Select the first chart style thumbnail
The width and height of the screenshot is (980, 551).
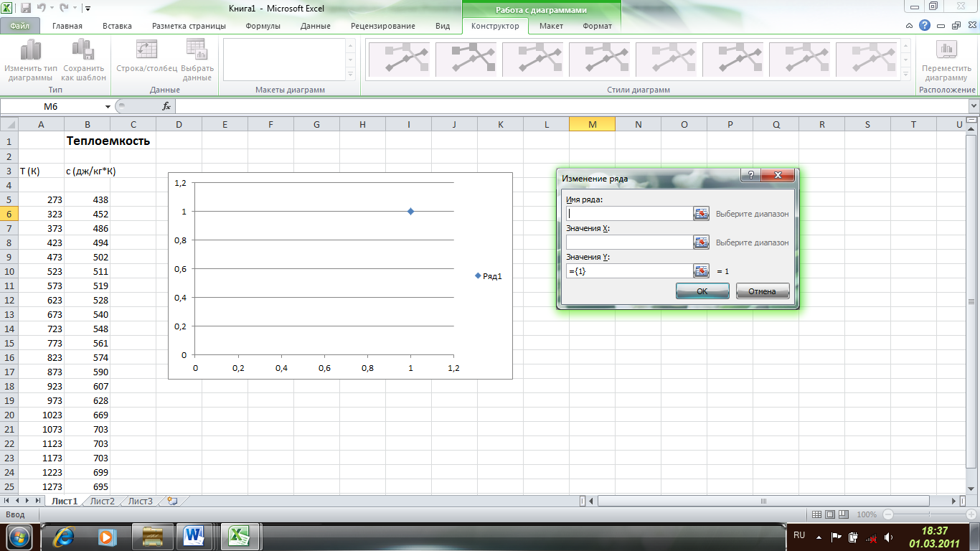click(398, 60)
